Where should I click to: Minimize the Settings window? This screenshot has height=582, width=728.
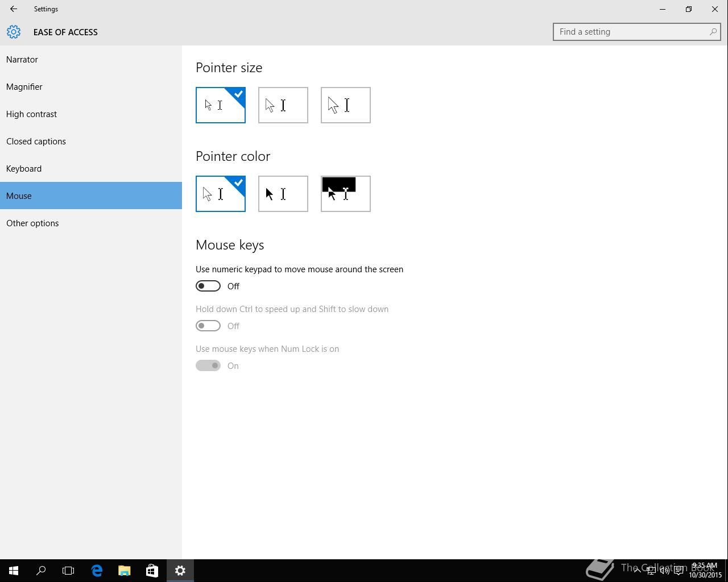pos(663,9)
